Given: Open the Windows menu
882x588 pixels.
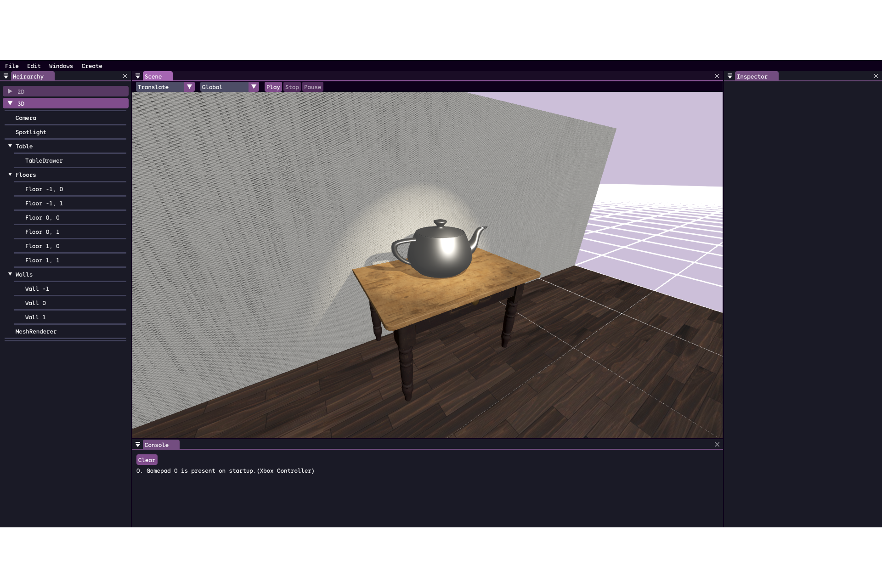Looking at the screenshot, I should (60, 66).
